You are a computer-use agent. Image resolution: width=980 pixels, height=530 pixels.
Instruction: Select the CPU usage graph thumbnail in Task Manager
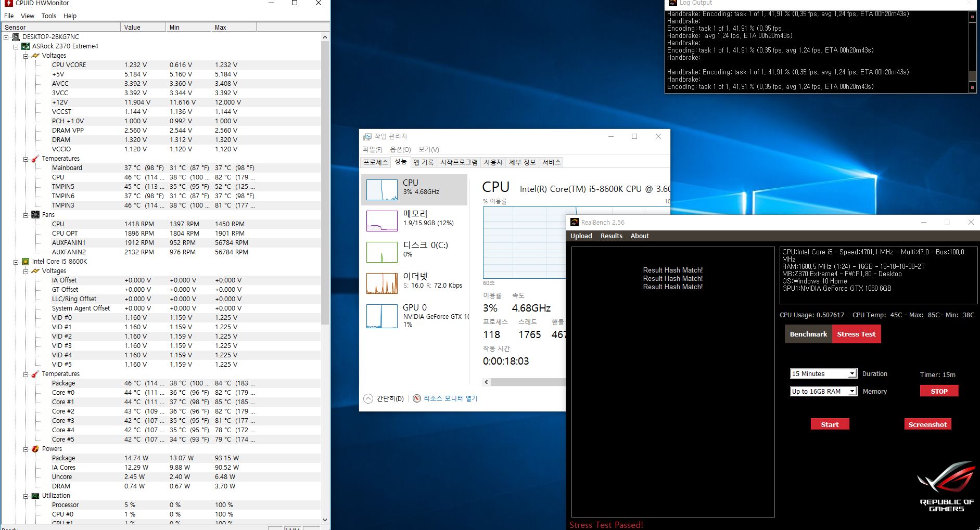pyautogui.click(x=382, y=190)
